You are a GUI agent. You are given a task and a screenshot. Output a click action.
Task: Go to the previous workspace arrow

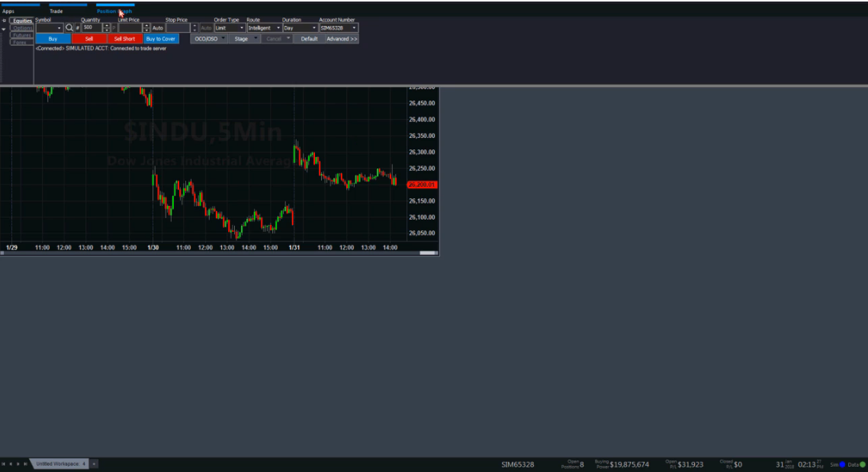click(11, 464)
